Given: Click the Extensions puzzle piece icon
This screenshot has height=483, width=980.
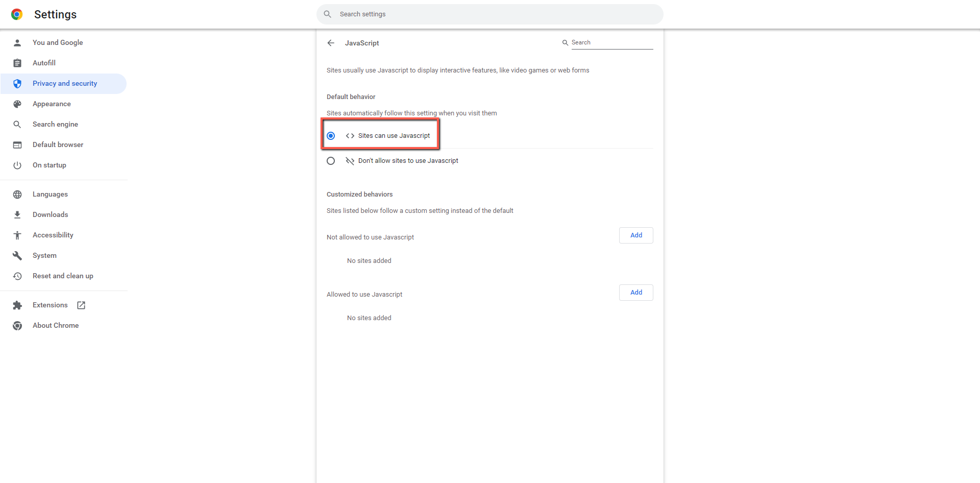Looking at the screenshot, I should [17, 305].
